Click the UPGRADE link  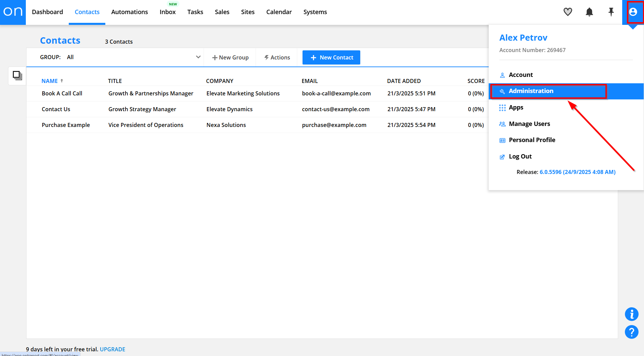[112, 349]
